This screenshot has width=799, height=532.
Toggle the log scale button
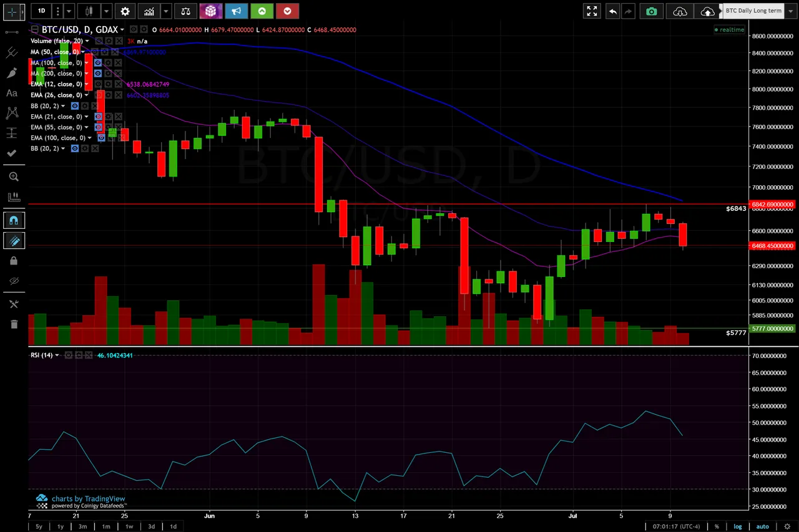[738, 526]
